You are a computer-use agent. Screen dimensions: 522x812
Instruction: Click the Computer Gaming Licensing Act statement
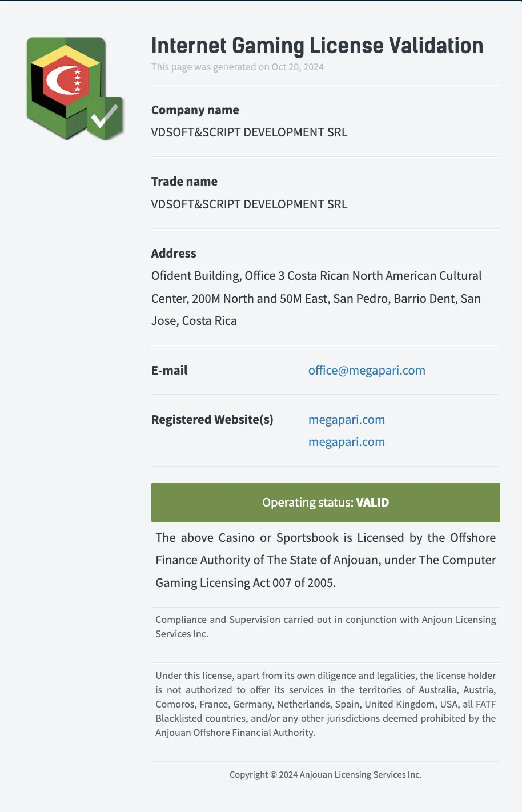[x=326, y=560]
